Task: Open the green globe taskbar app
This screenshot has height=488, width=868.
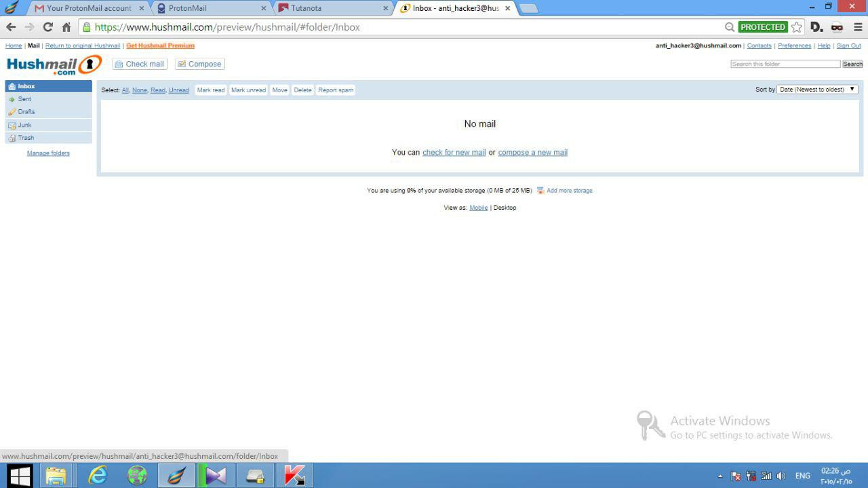Action: [137, 476]
